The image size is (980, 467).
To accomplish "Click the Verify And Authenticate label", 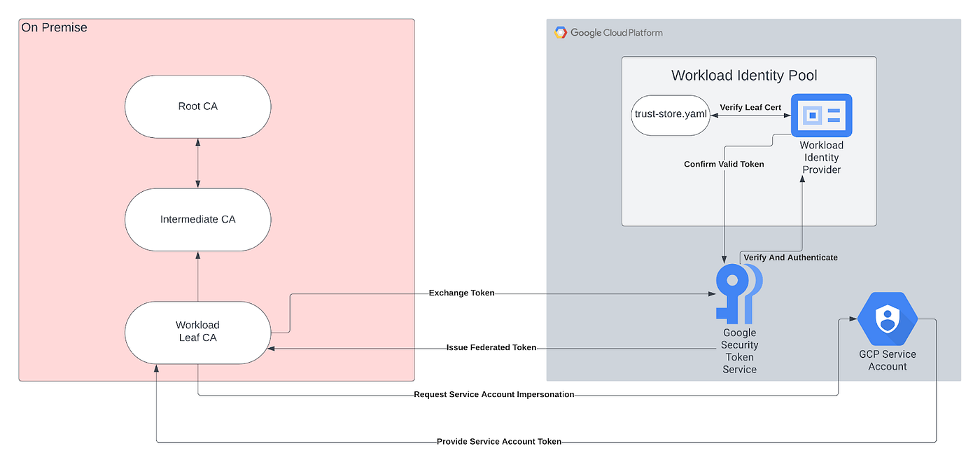I will coord(790,257).
